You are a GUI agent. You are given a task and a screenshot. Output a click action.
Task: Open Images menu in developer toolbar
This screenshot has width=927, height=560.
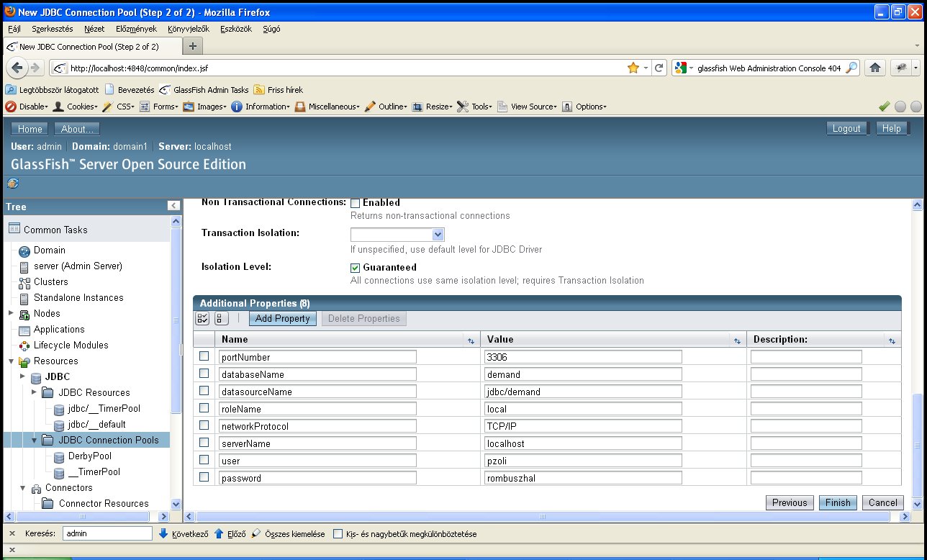coord(205,107)
